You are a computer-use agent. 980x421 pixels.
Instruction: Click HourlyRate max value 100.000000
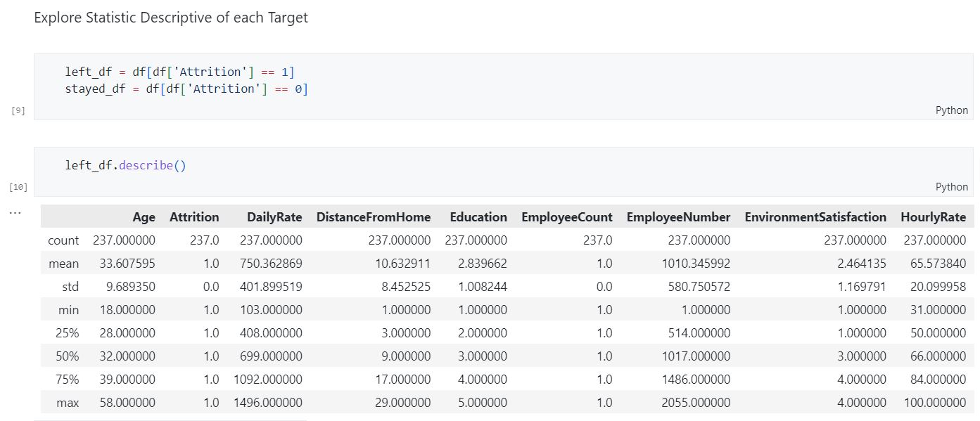(x=935, y=403)
